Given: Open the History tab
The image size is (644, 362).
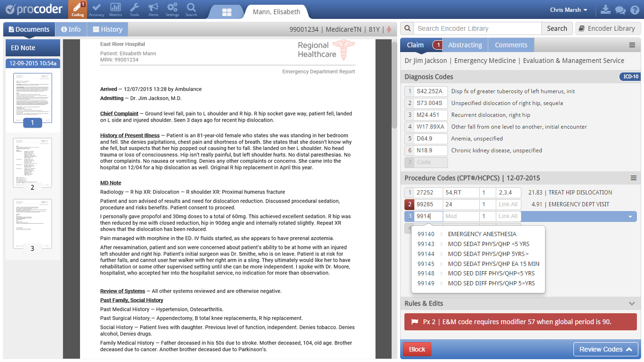Looking at the screenshot, I should pyautogui.click(x=107, y=29).
